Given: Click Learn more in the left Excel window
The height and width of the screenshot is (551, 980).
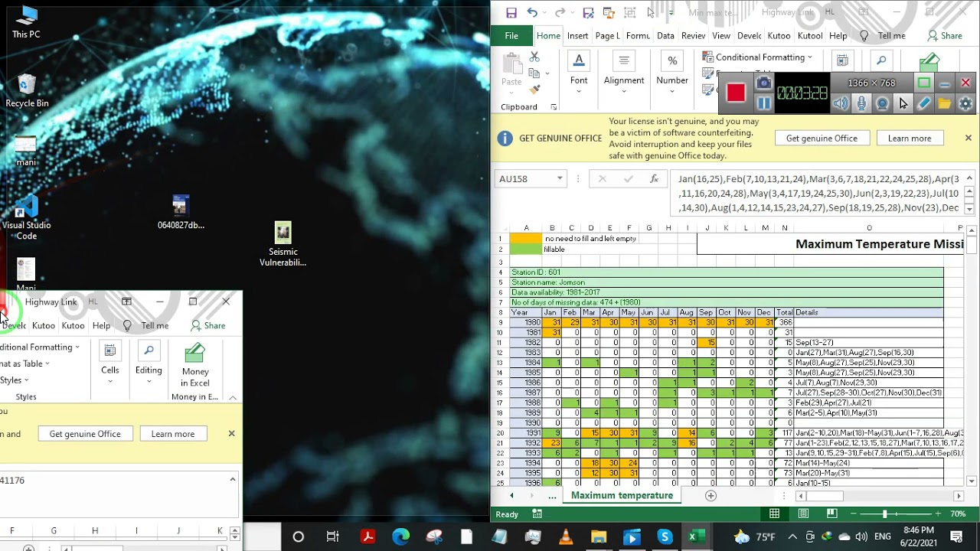Looking at the screenshot, I should [173, 434].
